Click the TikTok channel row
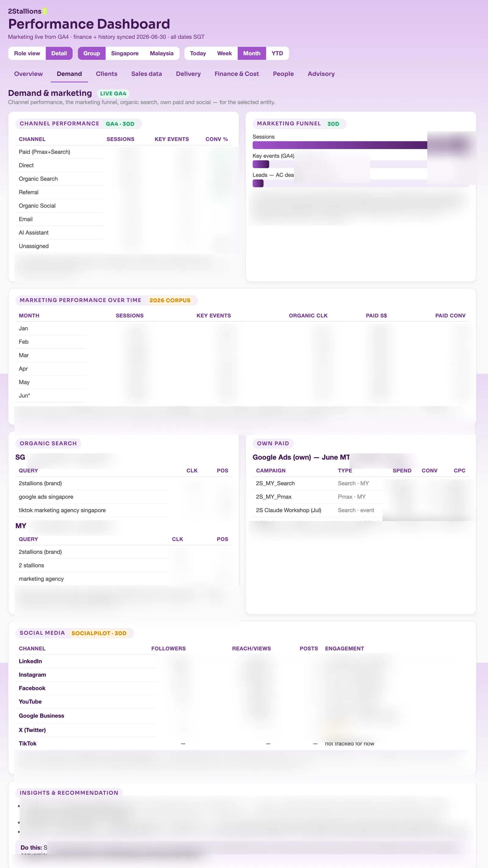Image resolution: width=488 pixels, height=868 pixels. (x=242, y=744)
